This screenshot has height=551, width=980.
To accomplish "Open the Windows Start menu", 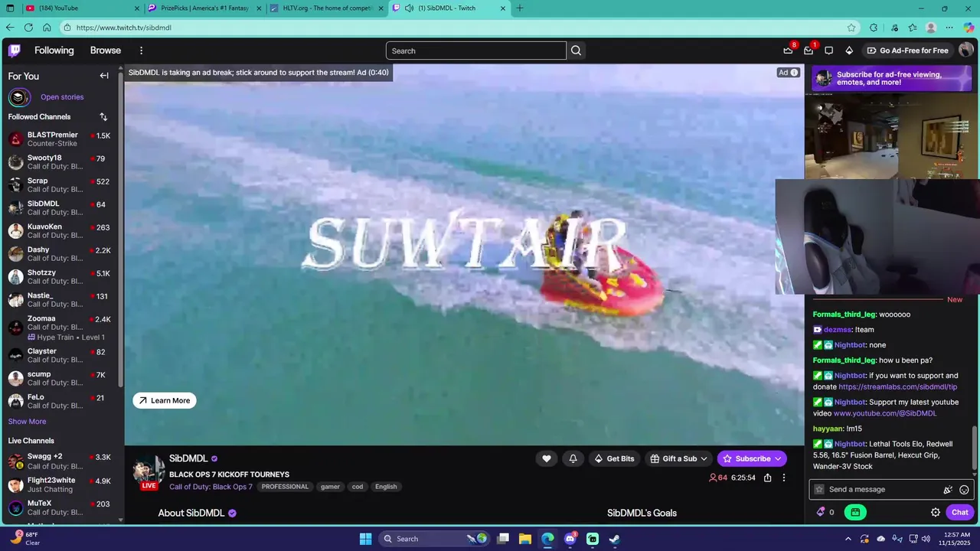I will pos(365,539).
